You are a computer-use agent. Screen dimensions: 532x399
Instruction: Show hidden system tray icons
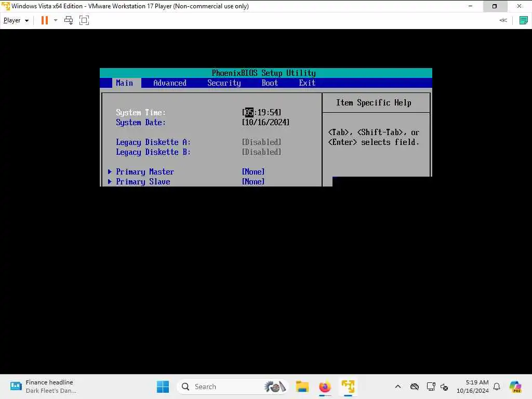coord(398,387)
